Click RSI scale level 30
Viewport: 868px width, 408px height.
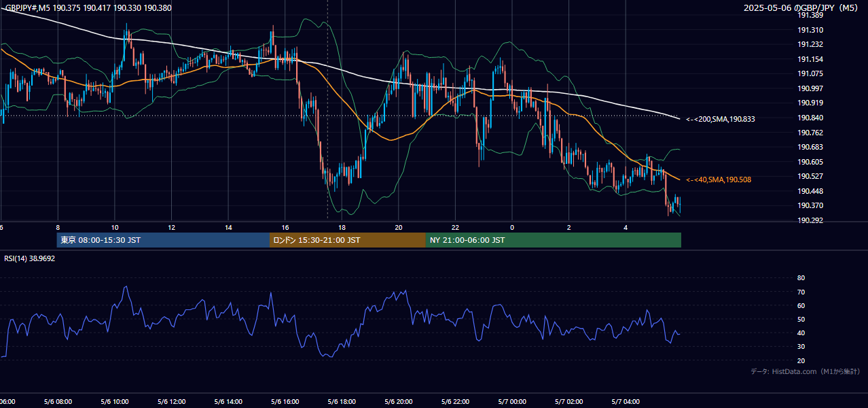801,346
